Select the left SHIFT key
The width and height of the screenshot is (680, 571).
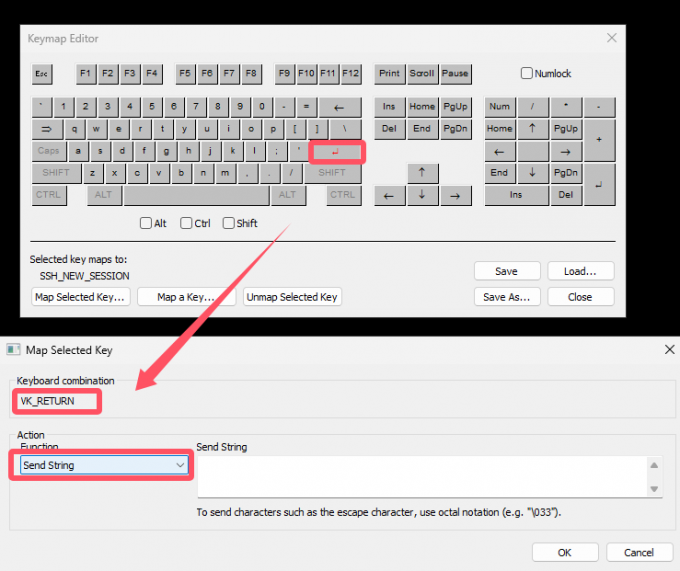pyautogui.click(x=56, y=173)
